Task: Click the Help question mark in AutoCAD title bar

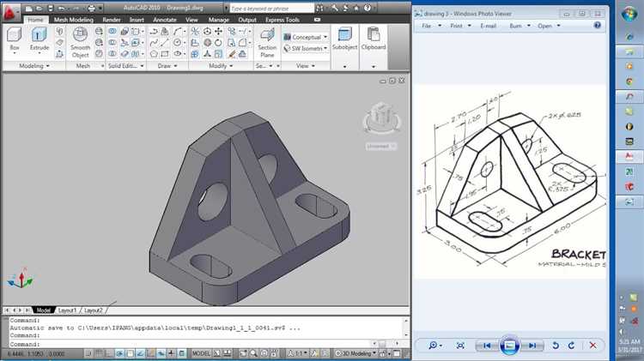Action: click(368, 8)
